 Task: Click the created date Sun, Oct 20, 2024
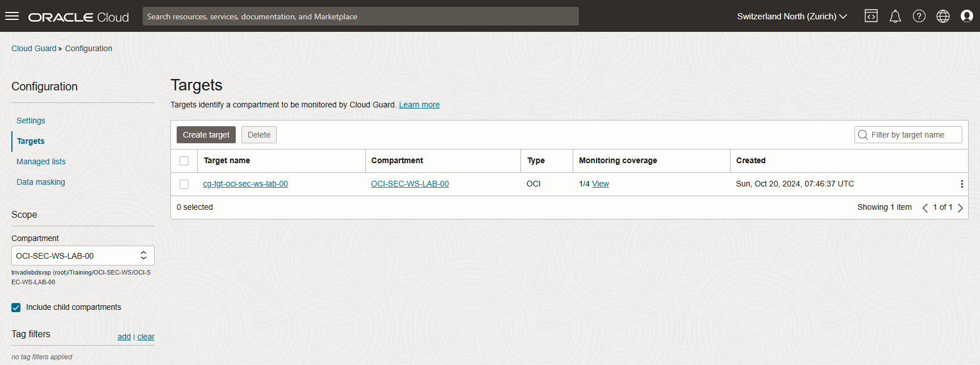[795, 184]
